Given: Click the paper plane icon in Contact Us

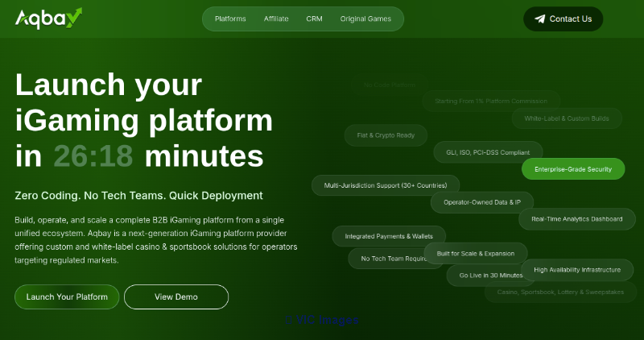Looking at the screenshot, I should point(539,19).
